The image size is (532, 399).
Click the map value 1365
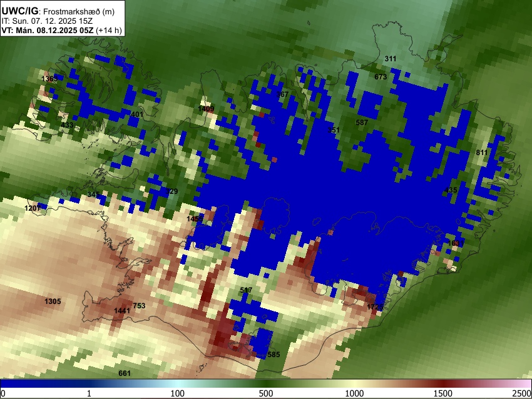click(49, 79)
